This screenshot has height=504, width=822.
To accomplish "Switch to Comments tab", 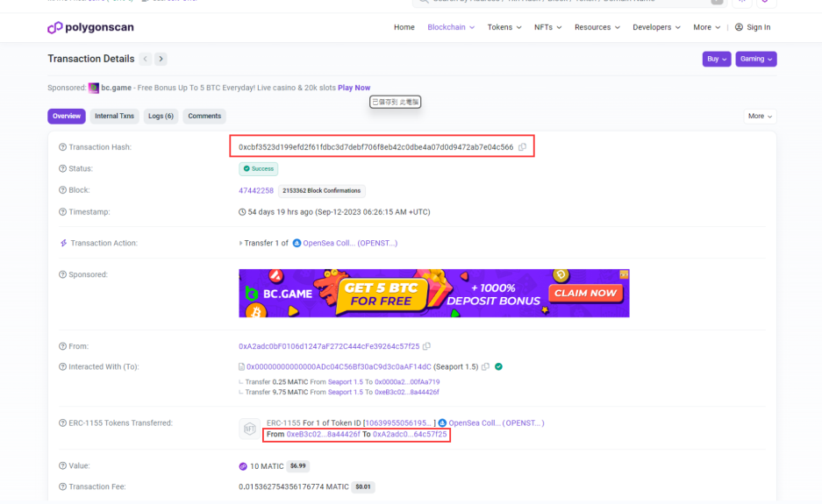I will [204, 117].
